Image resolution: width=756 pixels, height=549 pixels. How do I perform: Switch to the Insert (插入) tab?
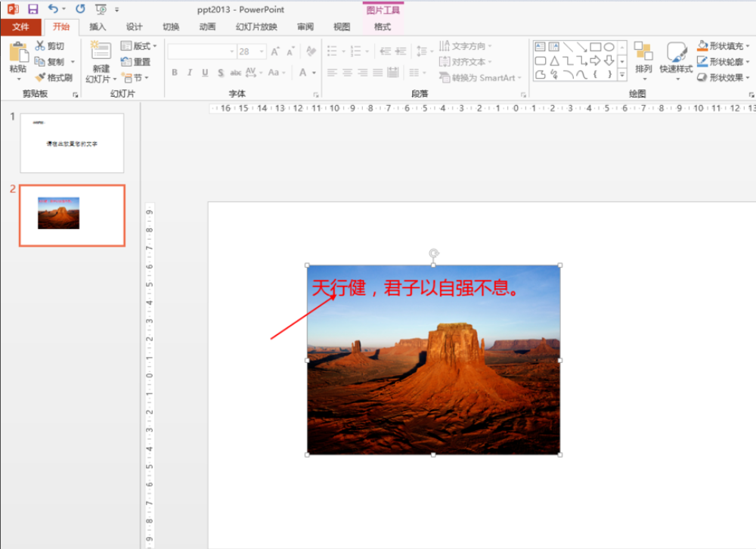pos(98,27)
